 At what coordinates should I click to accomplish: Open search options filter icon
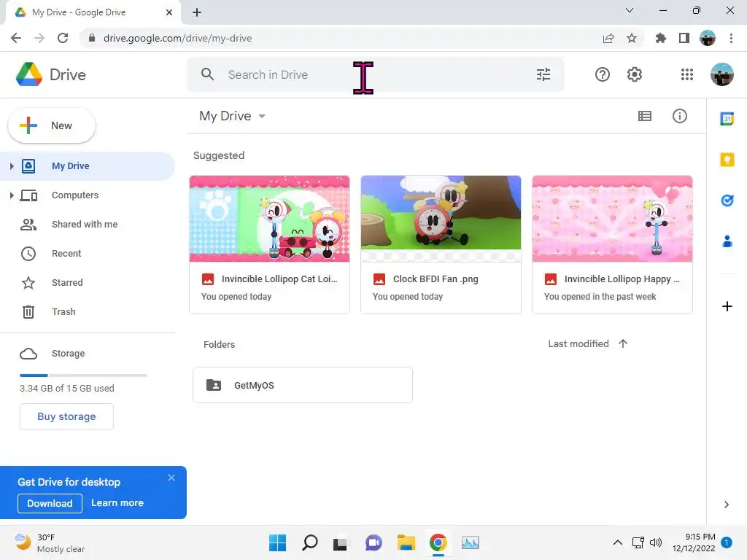tap(543, 74)
